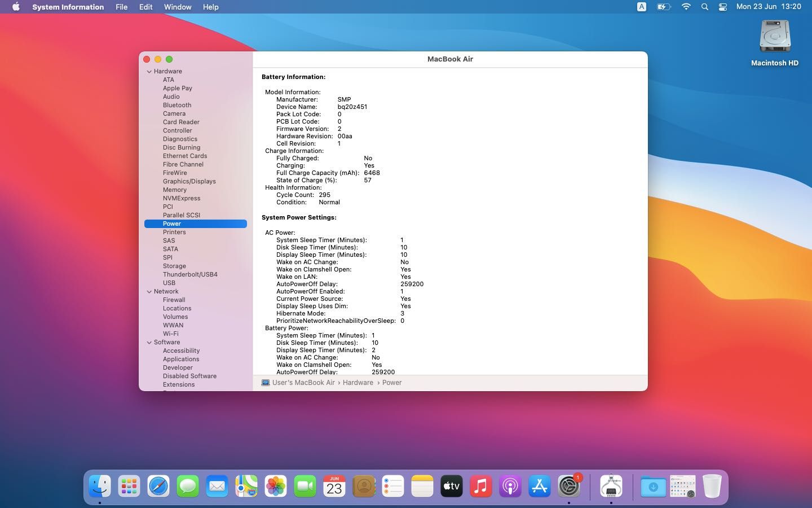Viewport: 812px width, 508px height.
Task: Click the battery status menu bar icon
Action: [664, 7]
